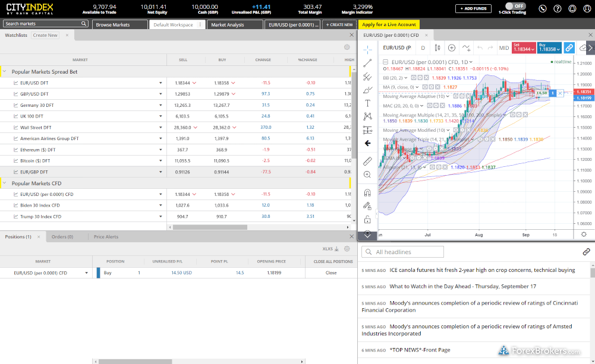Open dropdown arrow for Wall Street DFT row
Screen dimensions: 595x364
tap(160, 128)
